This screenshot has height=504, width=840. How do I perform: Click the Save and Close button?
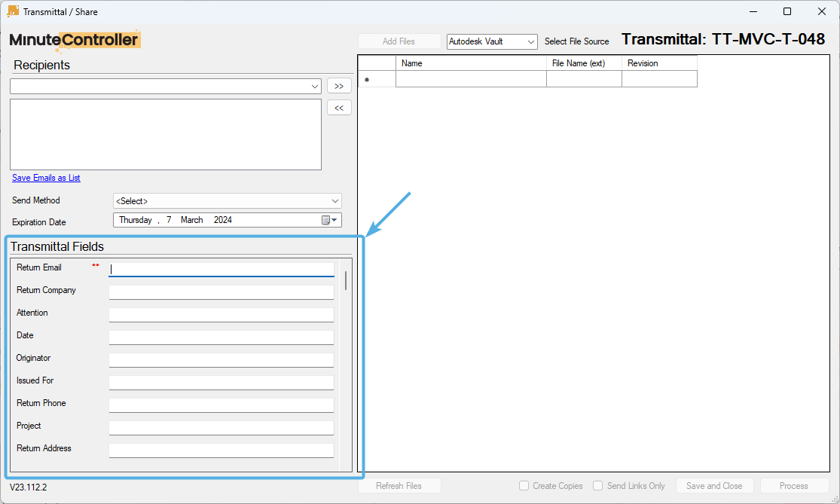click(714, 485)
